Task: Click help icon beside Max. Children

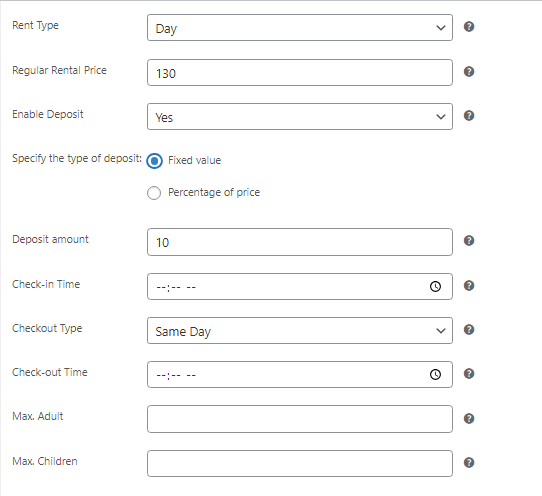Action: point(469,462)
